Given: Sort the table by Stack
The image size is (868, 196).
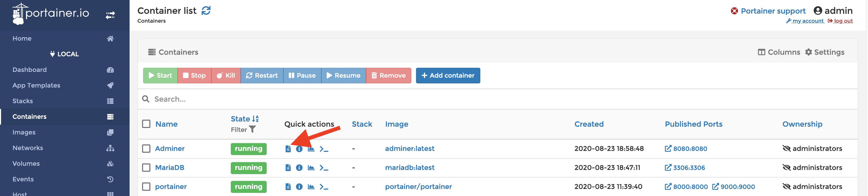Looking at the screenshot, I should [362, 124].
